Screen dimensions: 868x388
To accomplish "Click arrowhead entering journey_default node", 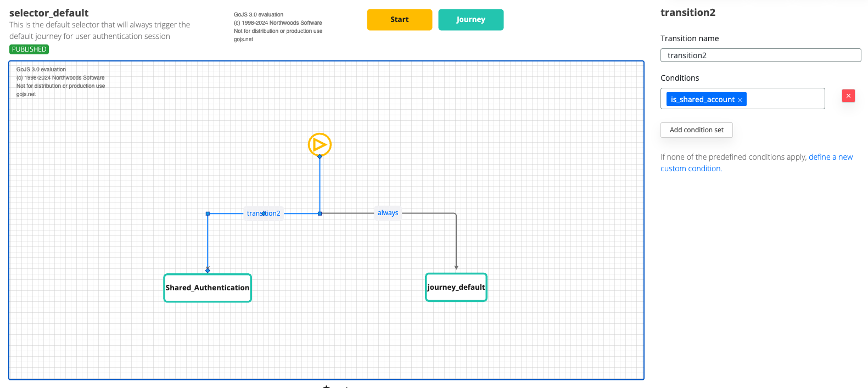I will click(x=456, y=267).
